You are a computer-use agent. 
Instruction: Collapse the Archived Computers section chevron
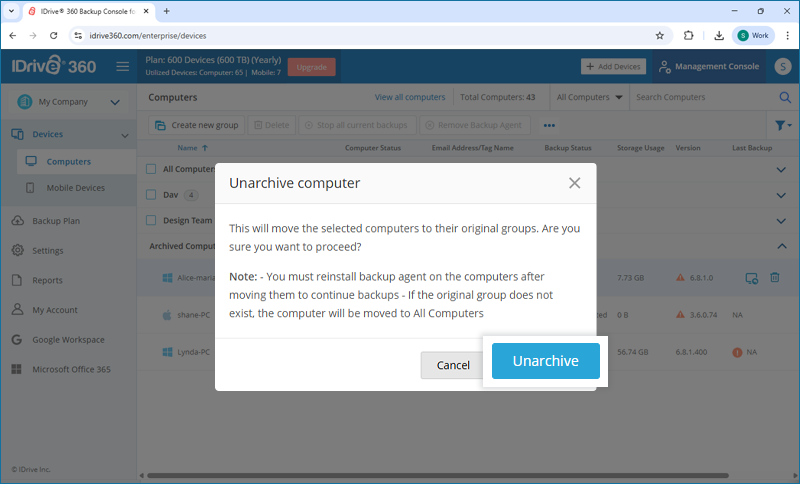(782, 246)
